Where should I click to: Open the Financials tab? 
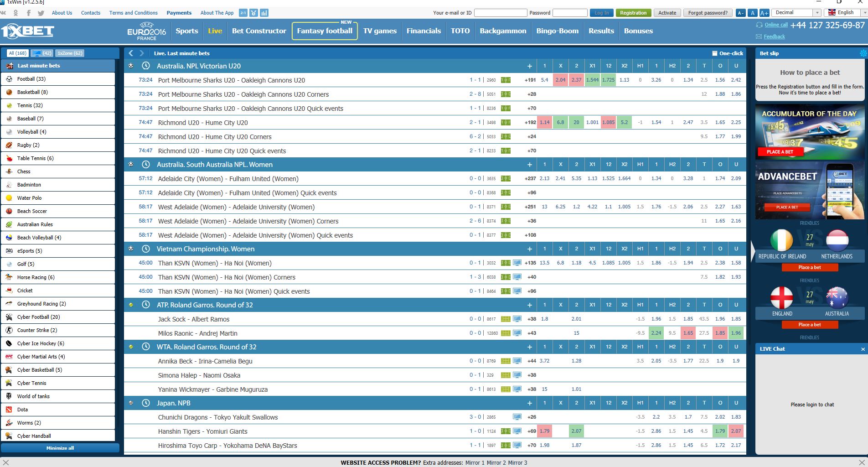(x=424, y=31)
